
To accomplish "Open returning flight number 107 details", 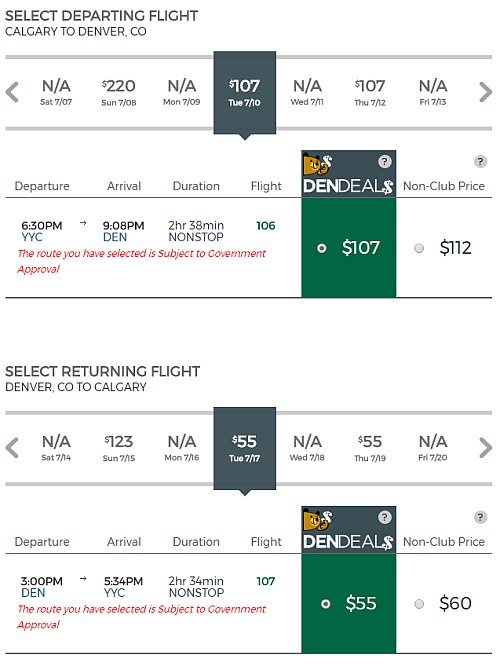I will coord(266,581).
